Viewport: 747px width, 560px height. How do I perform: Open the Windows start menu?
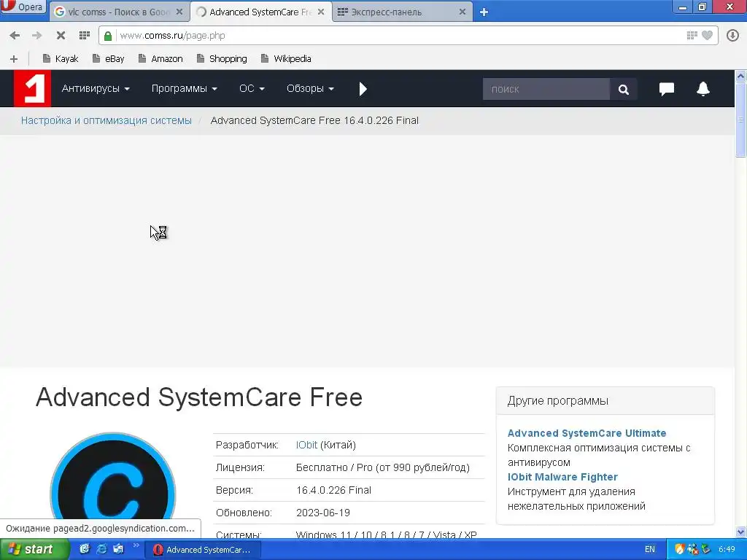34,550
